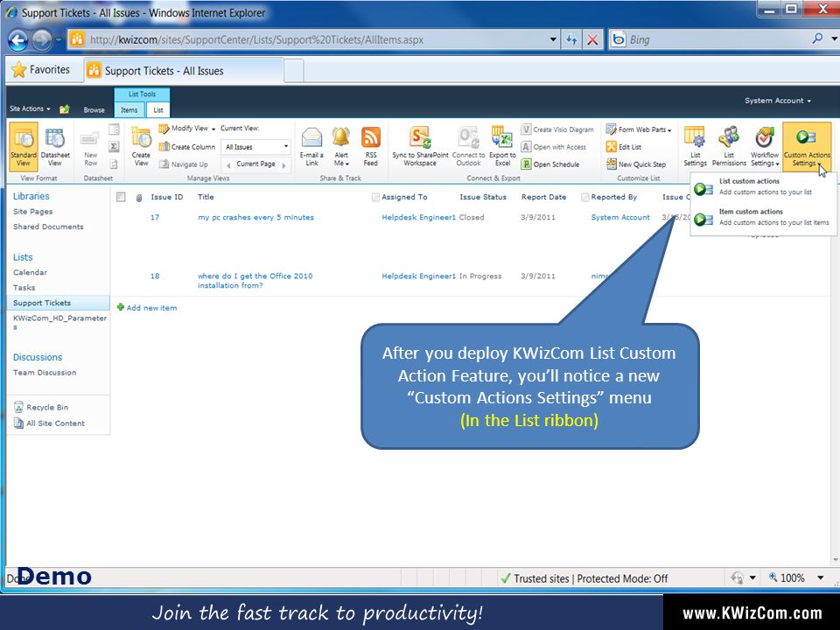Open Team Discussion link
Viewport: 840px width, 630px height.
45,373
